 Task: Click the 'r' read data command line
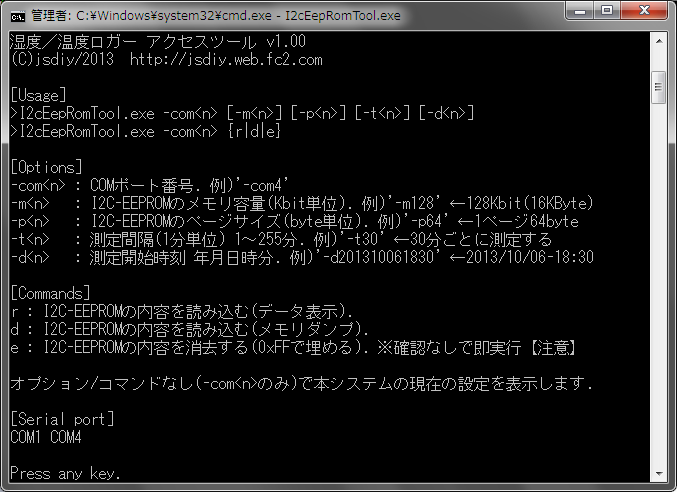[182, 311]
